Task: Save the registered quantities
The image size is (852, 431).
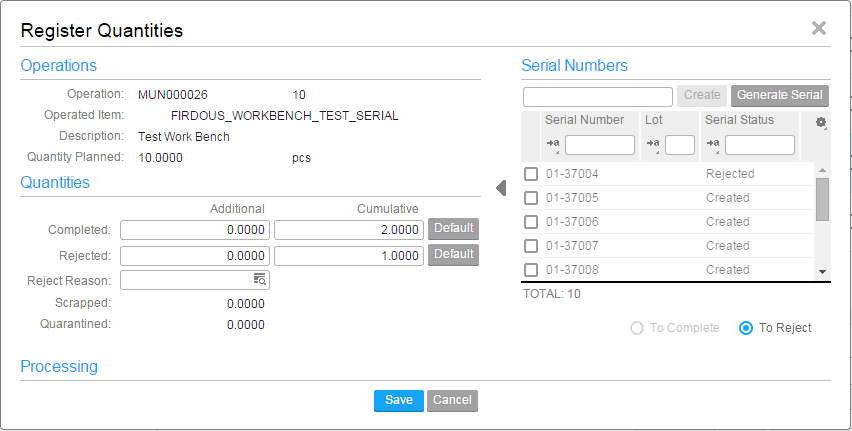Action: pos(399,400)
